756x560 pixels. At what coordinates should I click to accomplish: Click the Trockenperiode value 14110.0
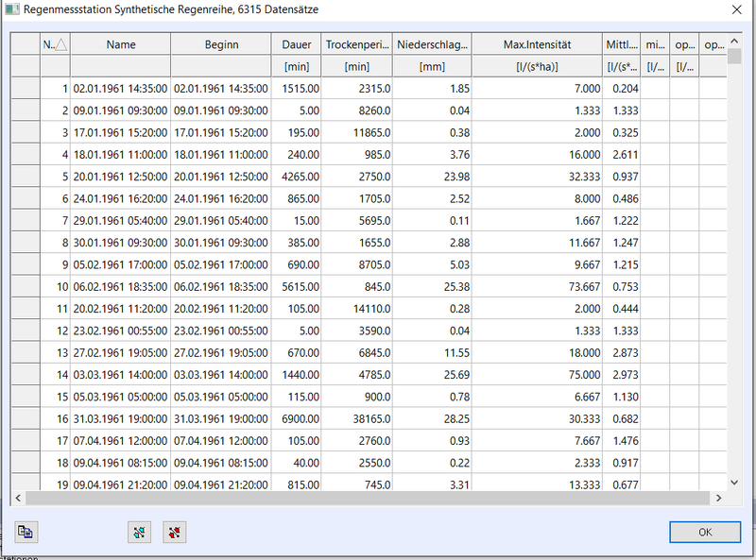pos(357,309)
